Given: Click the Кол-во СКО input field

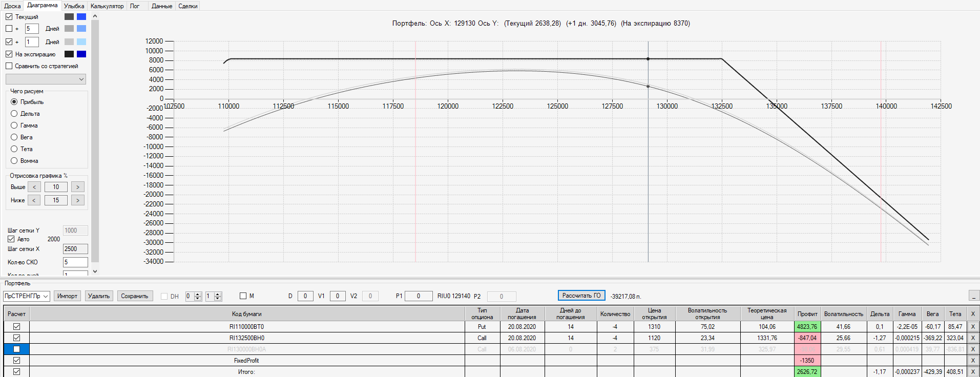Looking at the screenshot, I should coord(75,262).
